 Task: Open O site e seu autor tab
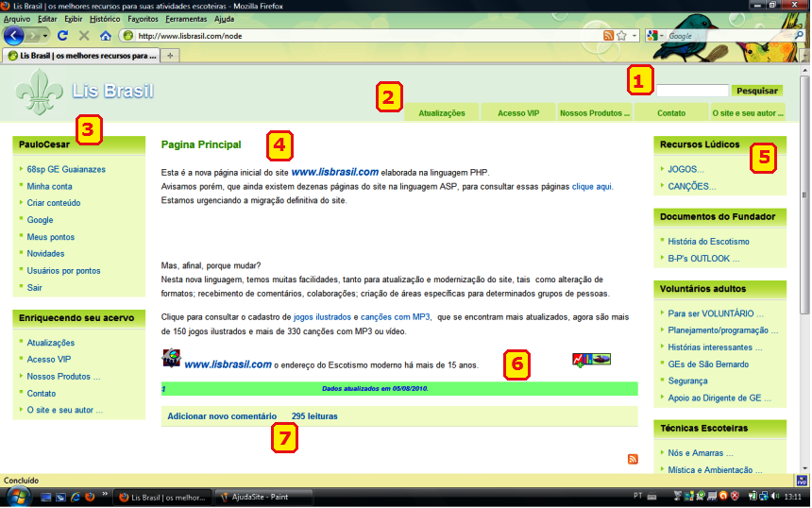748,113
